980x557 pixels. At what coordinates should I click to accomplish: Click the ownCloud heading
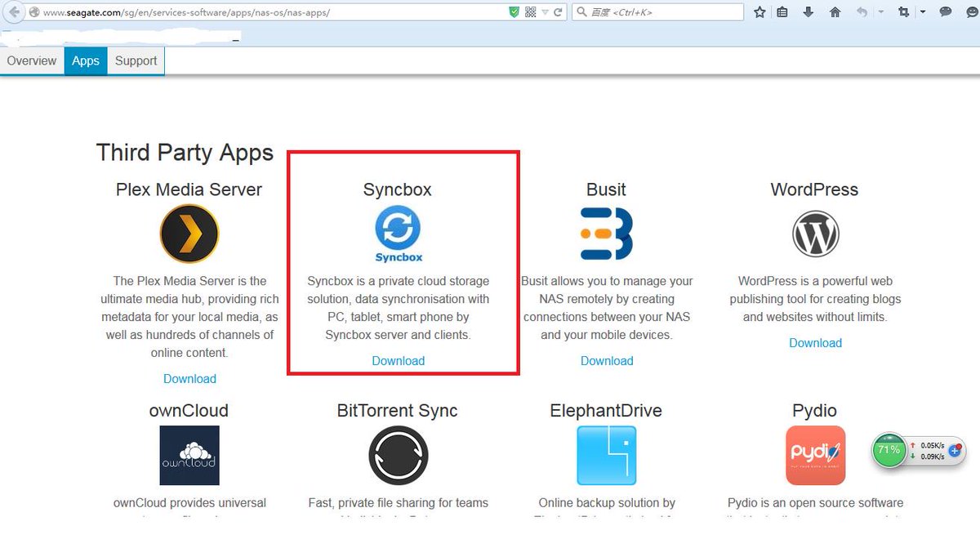(x=189, y=411)
